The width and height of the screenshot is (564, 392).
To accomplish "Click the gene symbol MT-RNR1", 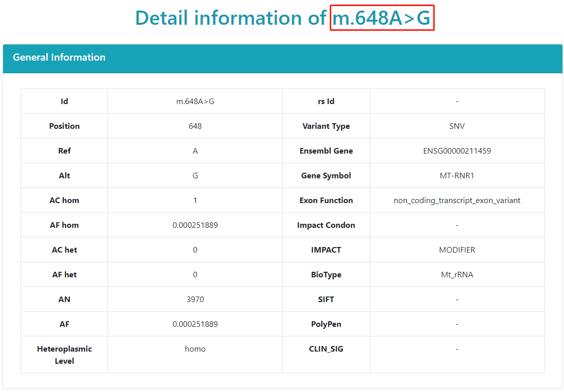I will tap(456, 176).
